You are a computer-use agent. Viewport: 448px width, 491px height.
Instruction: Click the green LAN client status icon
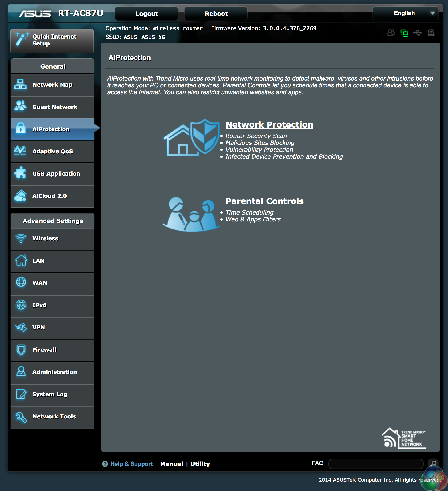404,33
